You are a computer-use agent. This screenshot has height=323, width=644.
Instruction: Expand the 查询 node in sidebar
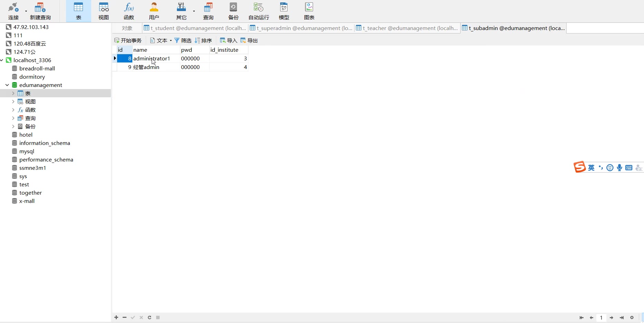[13, 118]
